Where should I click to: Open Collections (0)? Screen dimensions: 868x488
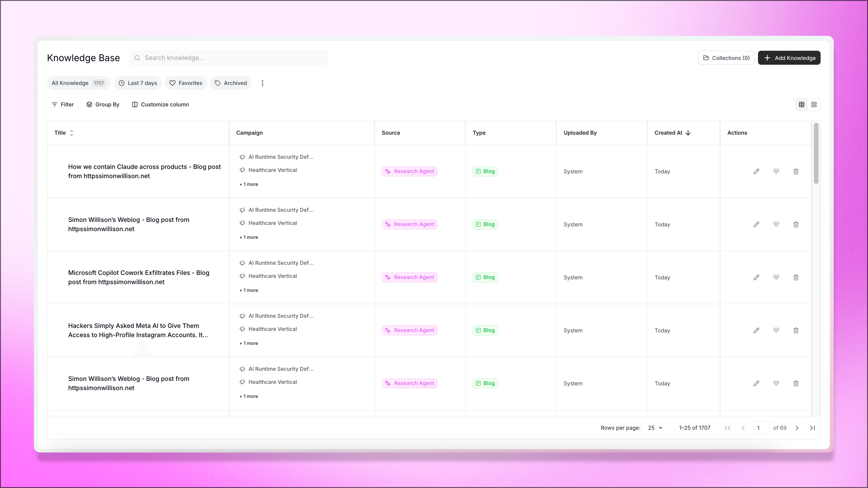(726, 58)
